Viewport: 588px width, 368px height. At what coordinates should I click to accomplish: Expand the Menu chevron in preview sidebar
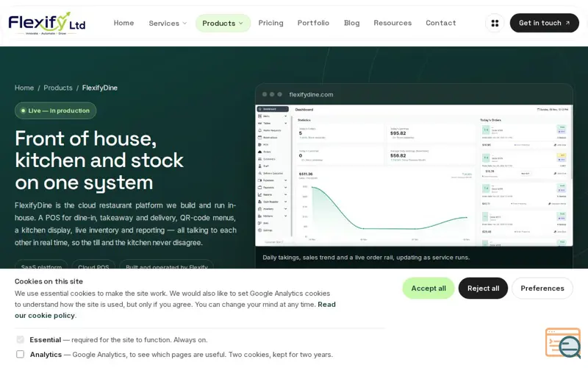click(286, 116)
